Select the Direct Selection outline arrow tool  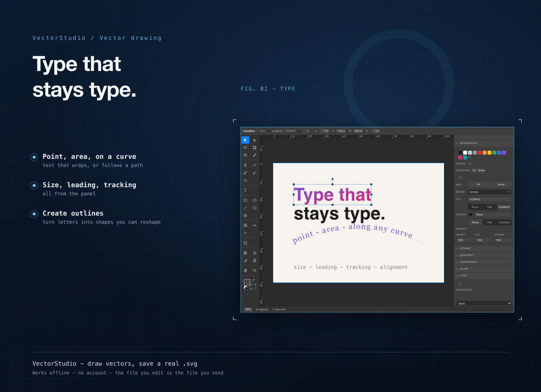[255, 140]
